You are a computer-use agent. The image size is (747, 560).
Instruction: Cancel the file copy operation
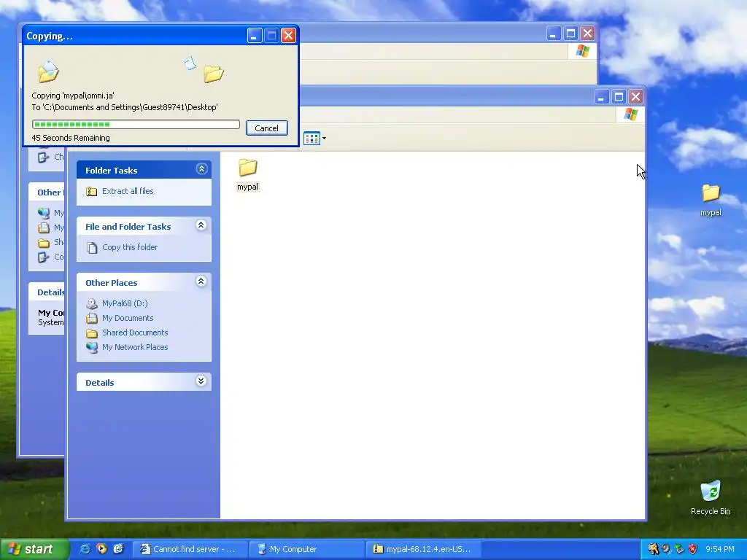click(x=266, y=128)
